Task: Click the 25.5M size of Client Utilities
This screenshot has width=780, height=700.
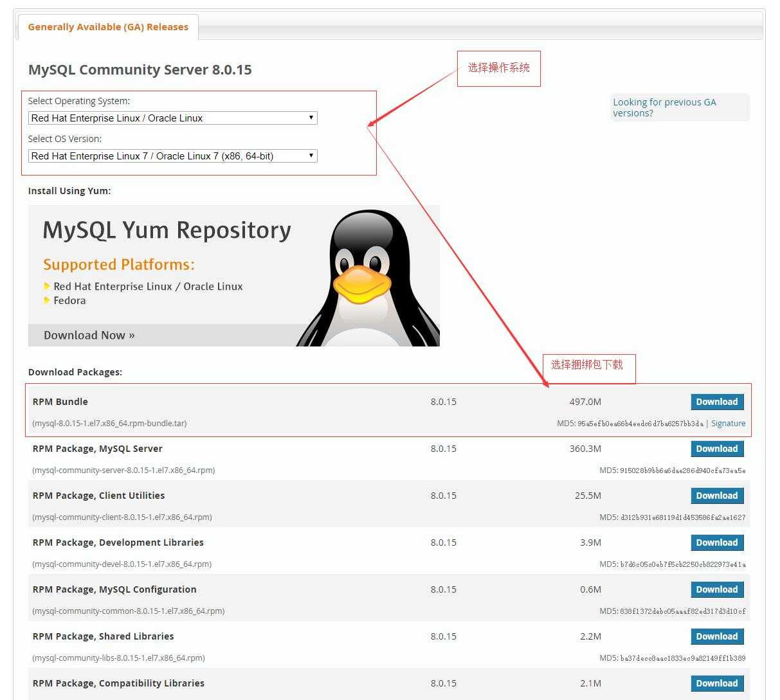Action: click(x=588, y=496)
